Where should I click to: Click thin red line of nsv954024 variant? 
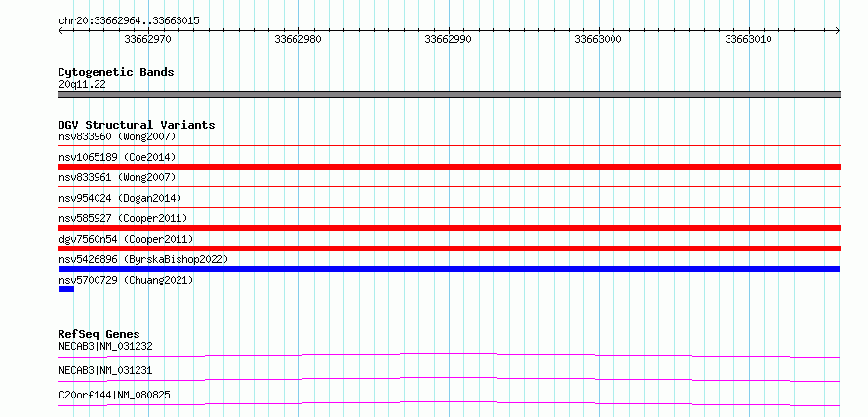[x=449, y=208]
